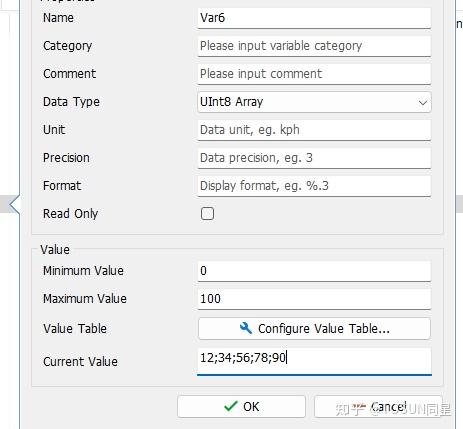Click the wrench icon for value table

[x=246, y=328]
